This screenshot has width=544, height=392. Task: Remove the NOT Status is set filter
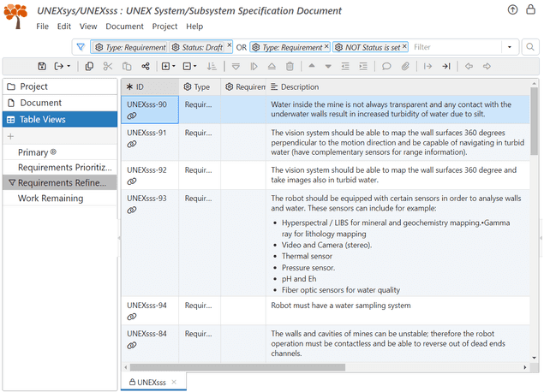[404, 45]
